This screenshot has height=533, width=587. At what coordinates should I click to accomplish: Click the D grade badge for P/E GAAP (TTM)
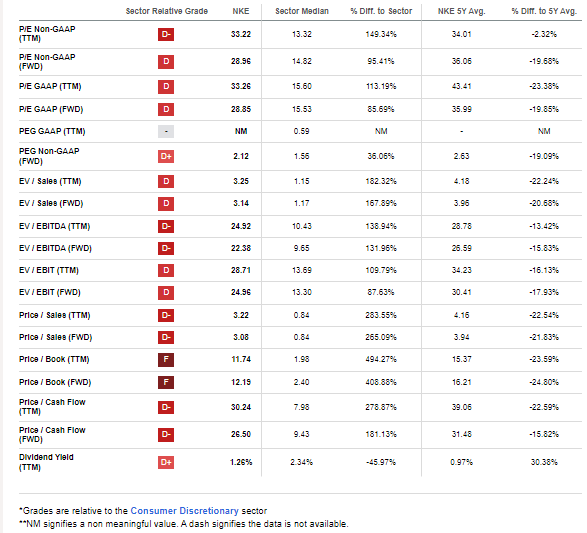(166, 86)
